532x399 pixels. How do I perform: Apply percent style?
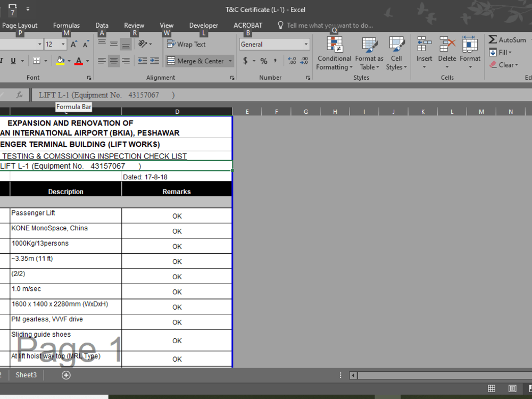(264, 61)
